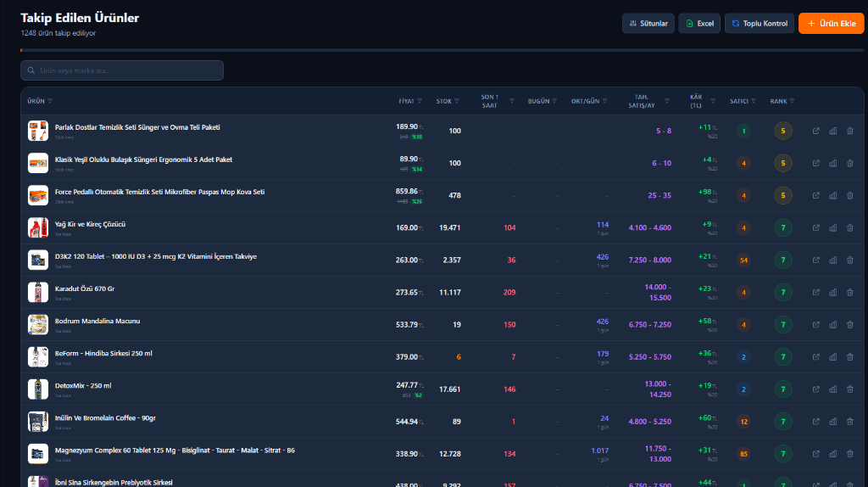
Task: Open external link for BeForm Hindiba Sirkesi
Action: click(815, 356)
